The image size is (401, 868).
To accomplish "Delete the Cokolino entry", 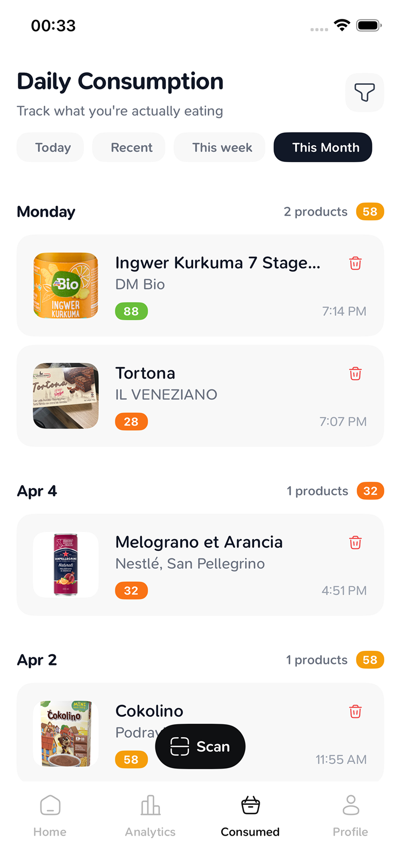I will coord(355,712).
